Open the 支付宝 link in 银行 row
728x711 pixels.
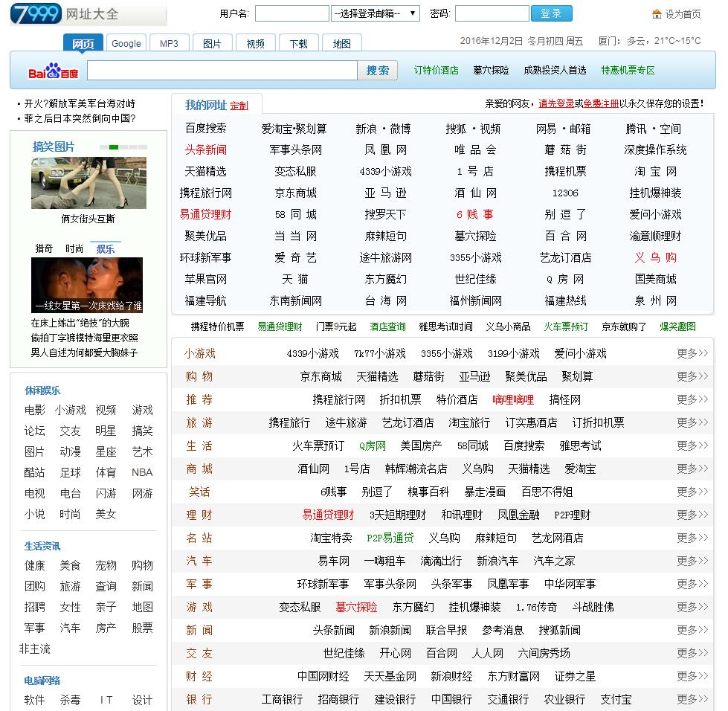tap(616, 699)
